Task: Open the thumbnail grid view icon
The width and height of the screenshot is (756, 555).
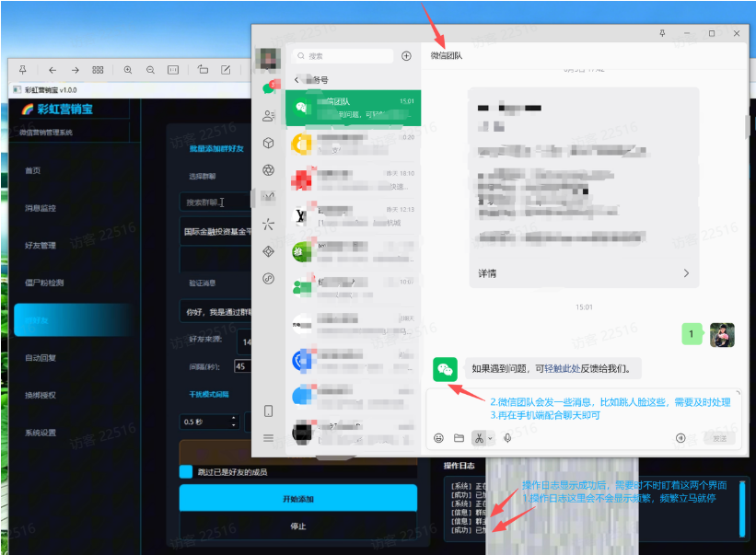Action: click(x=98, y=70)
